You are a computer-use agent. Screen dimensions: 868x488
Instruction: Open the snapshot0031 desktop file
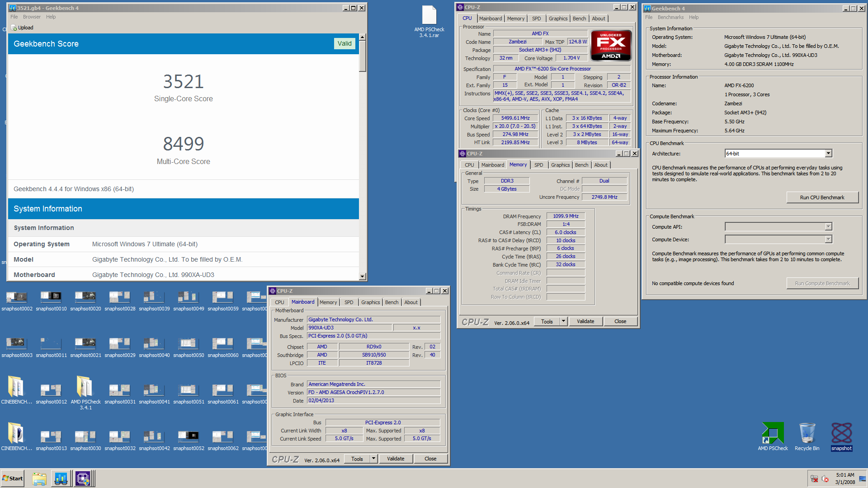tap(120, 394)
